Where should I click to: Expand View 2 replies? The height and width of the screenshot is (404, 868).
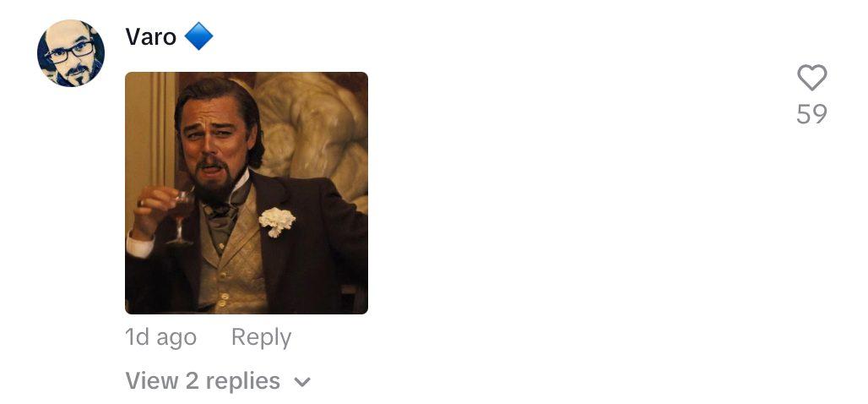click(x=218, y=381)
